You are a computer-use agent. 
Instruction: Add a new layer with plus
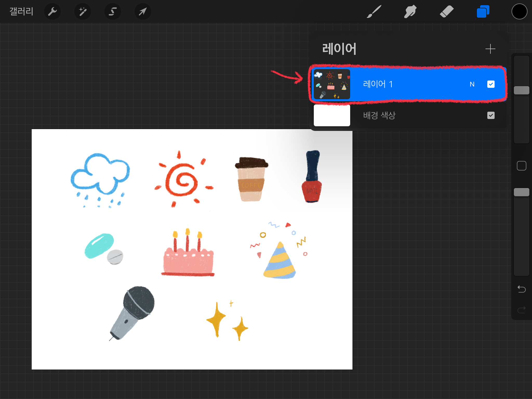[490, 49]
